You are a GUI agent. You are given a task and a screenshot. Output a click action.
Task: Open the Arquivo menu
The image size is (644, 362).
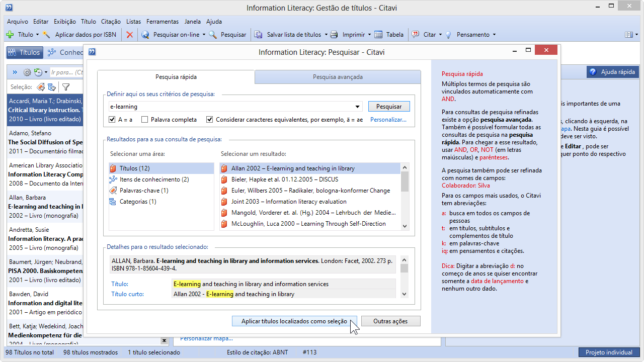coord(18,22)
